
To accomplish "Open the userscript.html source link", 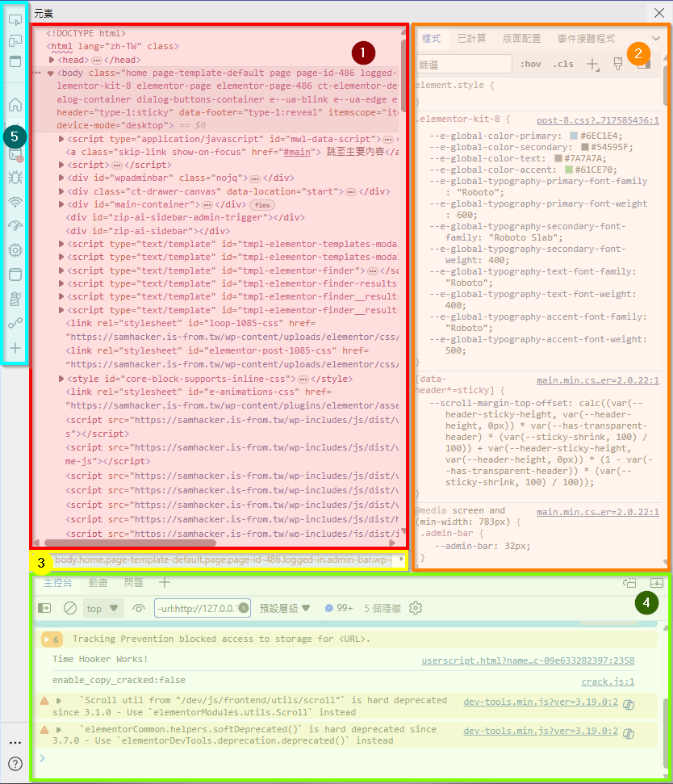I will point(528,660).
